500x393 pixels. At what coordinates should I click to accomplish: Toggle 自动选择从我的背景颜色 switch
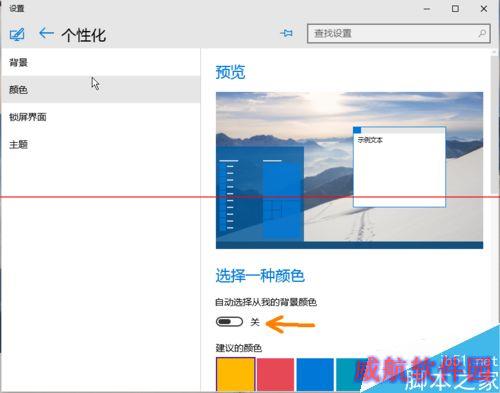[x=229, y=322]
